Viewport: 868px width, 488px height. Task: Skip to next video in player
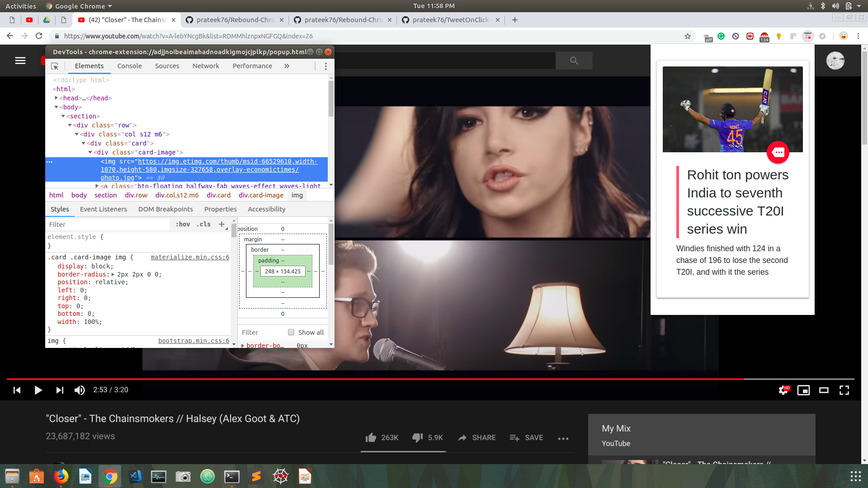(x=60, y=390)
